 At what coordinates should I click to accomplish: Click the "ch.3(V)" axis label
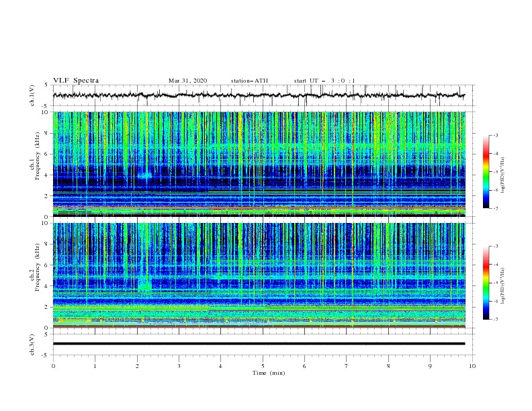(x=32, y=345)
